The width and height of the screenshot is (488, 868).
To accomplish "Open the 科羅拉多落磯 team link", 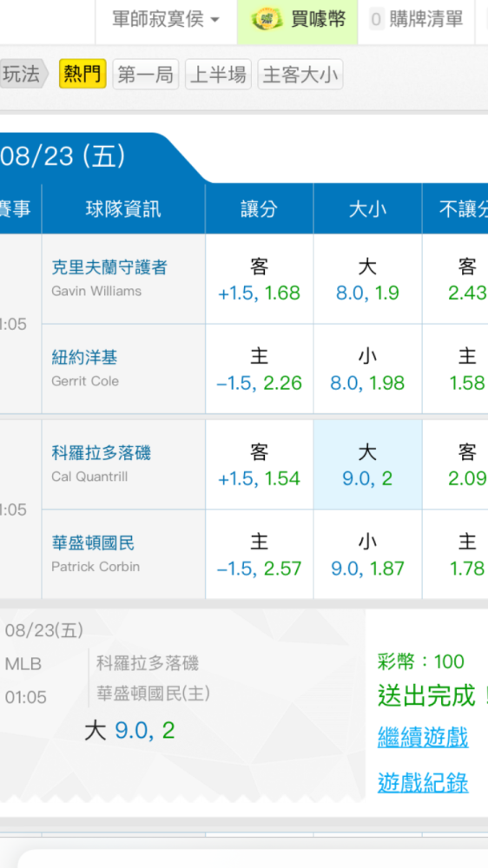I will pyautogui.click(x=102, y=453).
